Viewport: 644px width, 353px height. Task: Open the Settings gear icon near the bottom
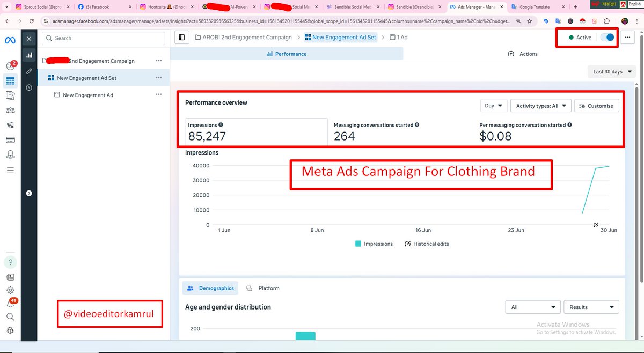(x=10, y=290)
